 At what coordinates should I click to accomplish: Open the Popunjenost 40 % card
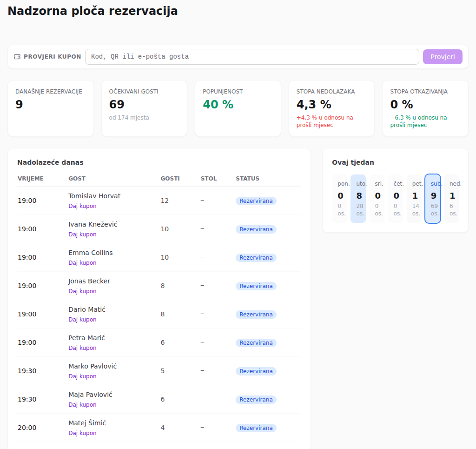(x=238, y=108)
